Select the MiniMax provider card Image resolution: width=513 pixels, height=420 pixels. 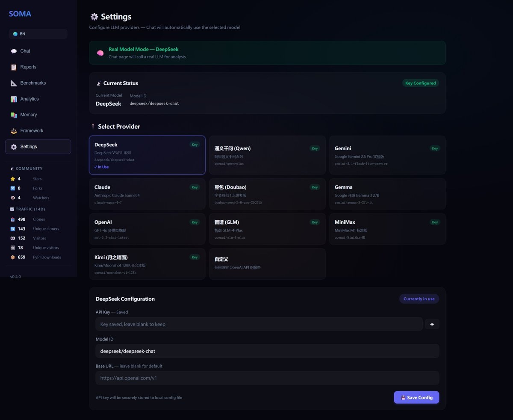tap(387, 229)
